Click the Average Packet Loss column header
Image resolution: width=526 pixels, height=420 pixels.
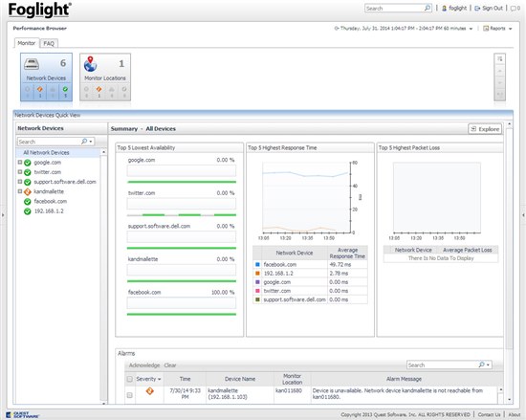pos(467,250)
